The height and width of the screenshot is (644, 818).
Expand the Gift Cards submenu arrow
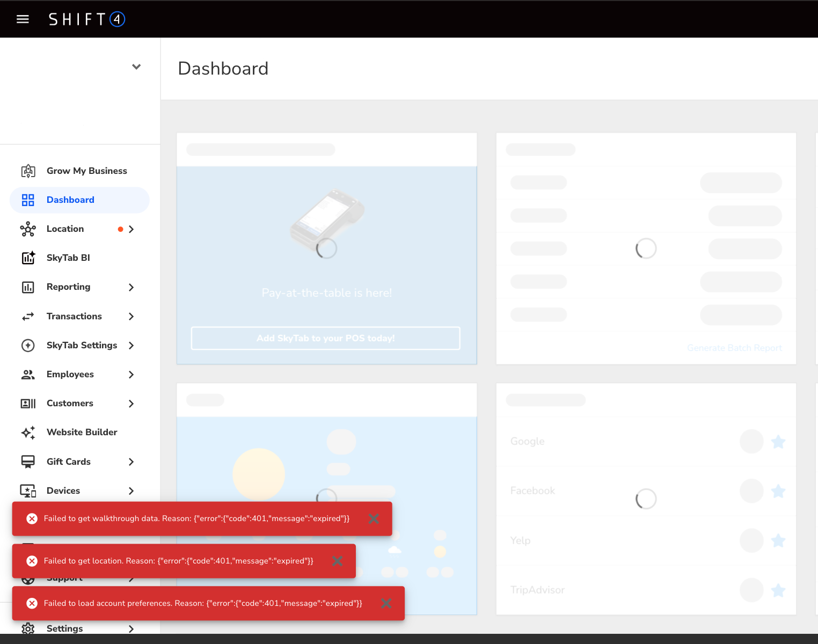[x=132, y=462]
